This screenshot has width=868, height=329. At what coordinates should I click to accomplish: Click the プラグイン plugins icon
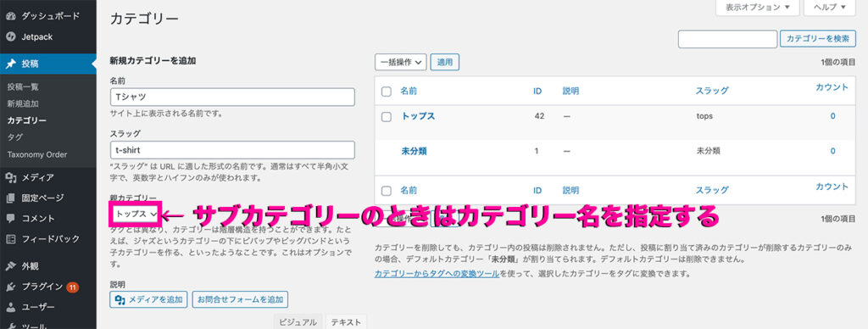(x=10, y=287)
